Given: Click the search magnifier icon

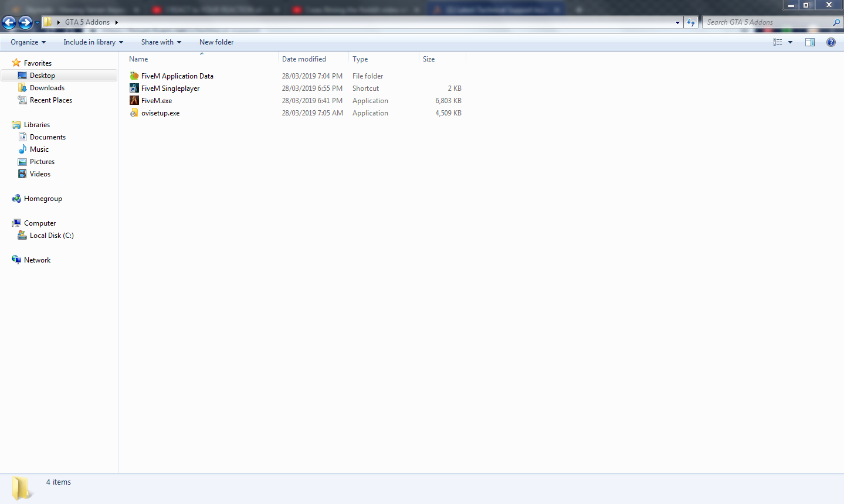Looking at the screenshot, I should 836,22.
